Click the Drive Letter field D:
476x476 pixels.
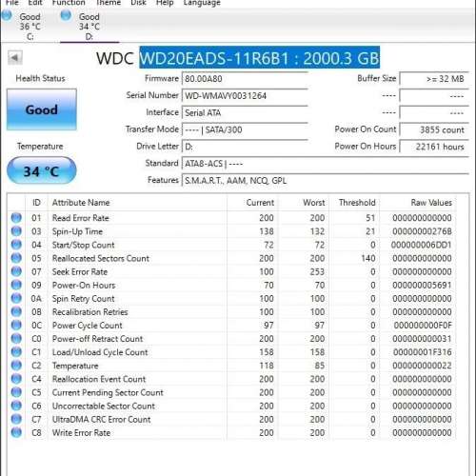[x=245, y=147]
